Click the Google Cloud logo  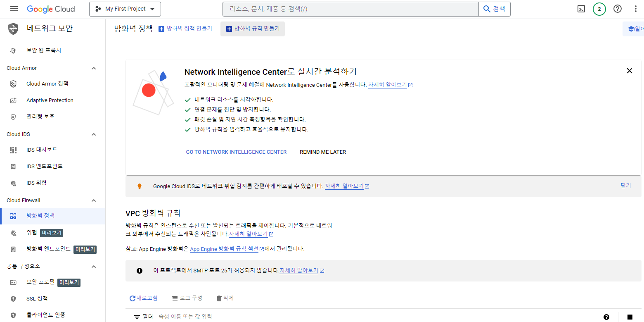click(x=51, y=9)
